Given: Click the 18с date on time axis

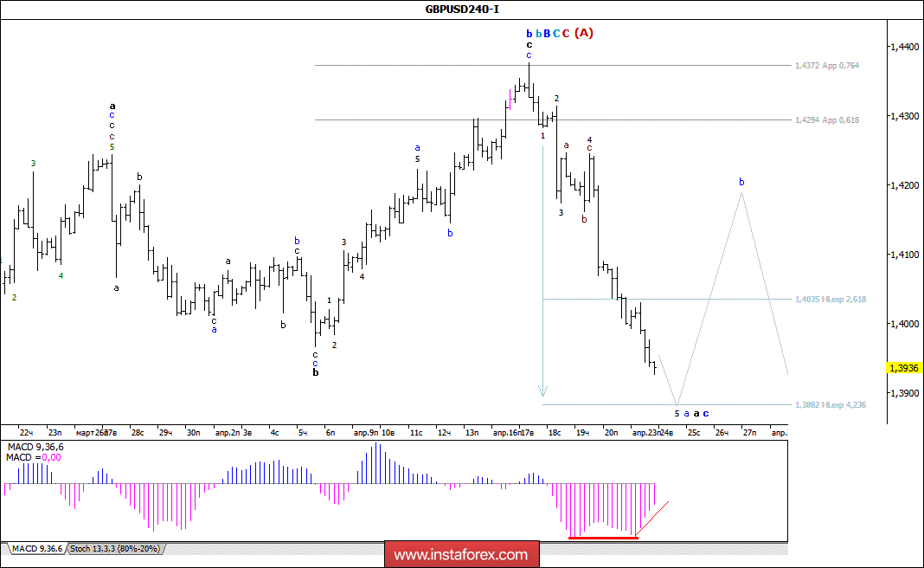Looking at the screenshot, I should [555, 432].
